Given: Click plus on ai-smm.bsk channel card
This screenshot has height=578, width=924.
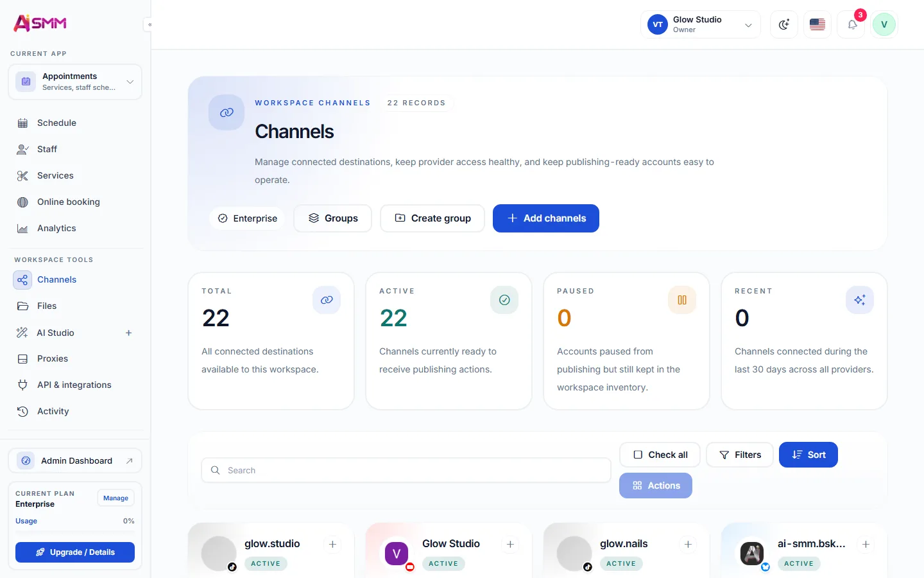Looking at the screenshot, I should point(866,545).
